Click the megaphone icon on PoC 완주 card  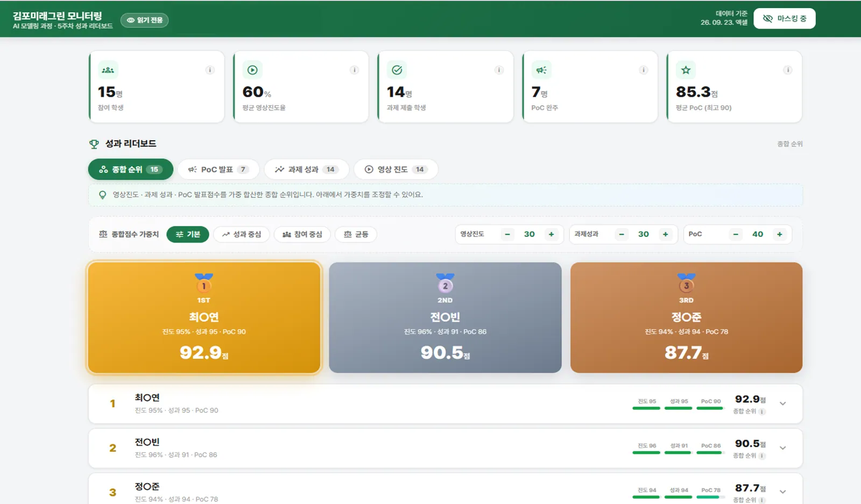point(541,70)
